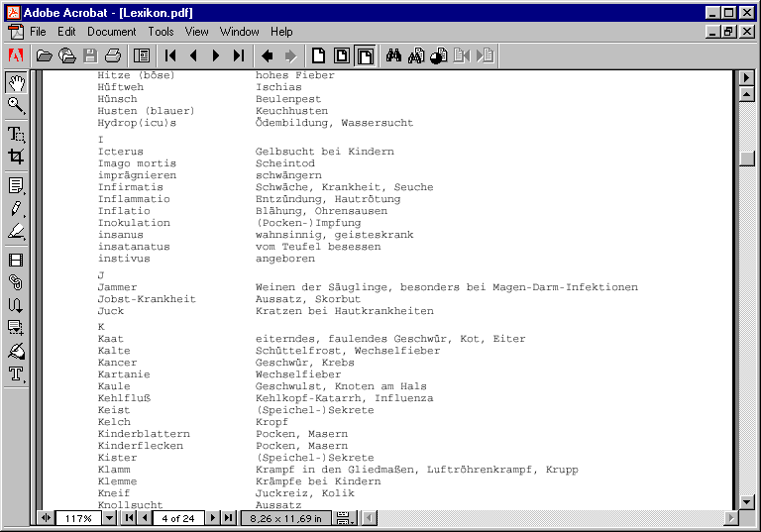The image size is (761, 532).
Task: Jump to last page in status bar
Action: (228, 518)
